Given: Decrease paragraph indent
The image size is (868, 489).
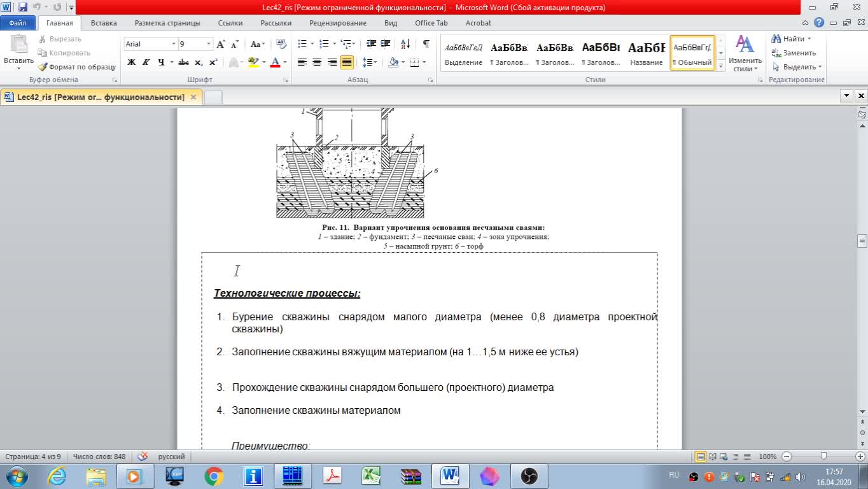Looking at the screenshot, I should (x=372, y=44).
